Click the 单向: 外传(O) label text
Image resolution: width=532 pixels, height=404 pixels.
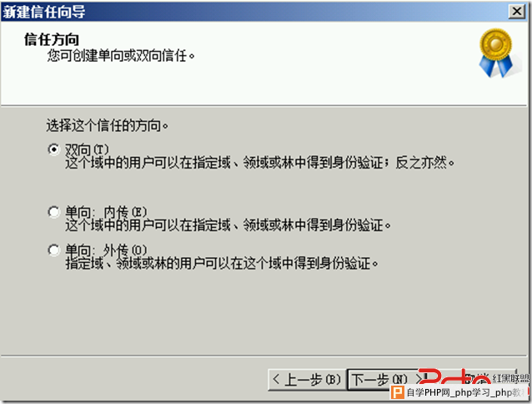pyautogui.click(x=106, y=250)
